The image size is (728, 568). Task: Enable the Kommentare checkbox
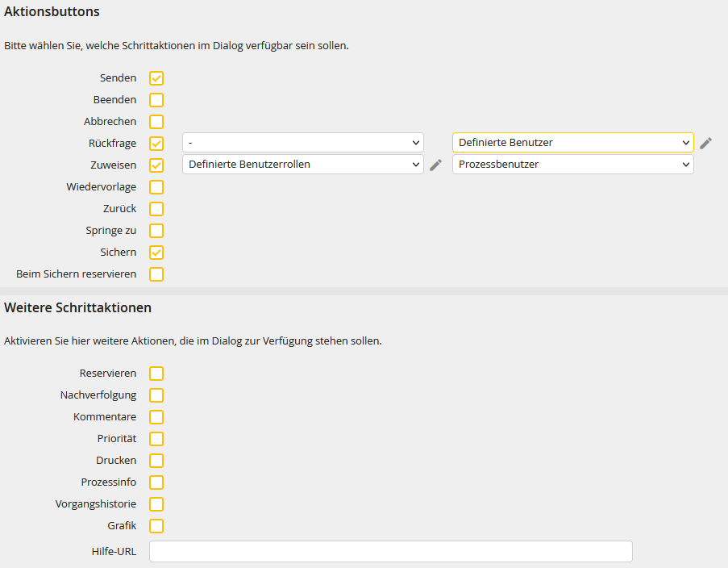(156, 417)
